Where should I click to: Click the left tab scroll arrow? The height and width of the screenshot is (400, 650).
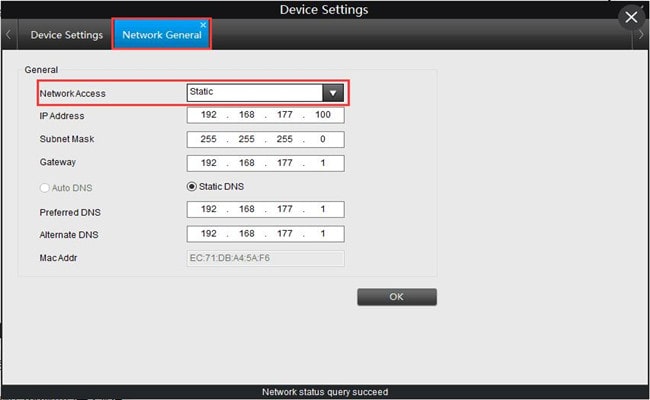(x=8, y=35)
